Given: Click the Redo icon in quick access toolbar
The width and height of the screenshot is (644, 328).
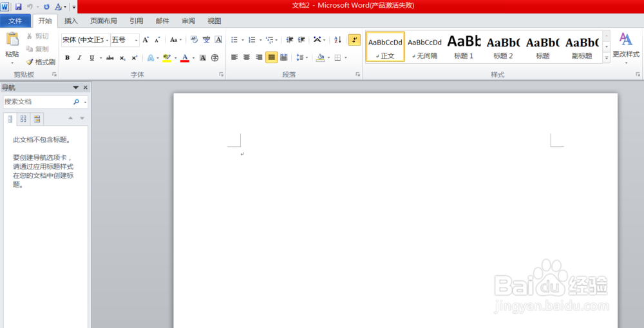Looking at the screenshot, I should [46, 6].
